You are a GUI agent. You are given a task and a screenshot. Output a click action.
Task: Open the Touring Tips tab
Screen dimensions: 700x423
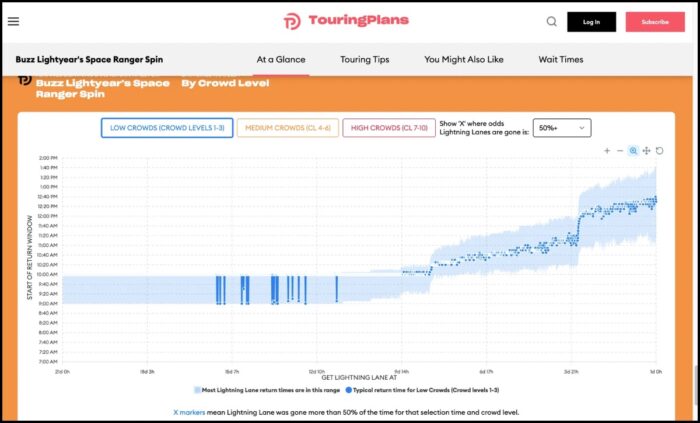[x=365, y=59]
